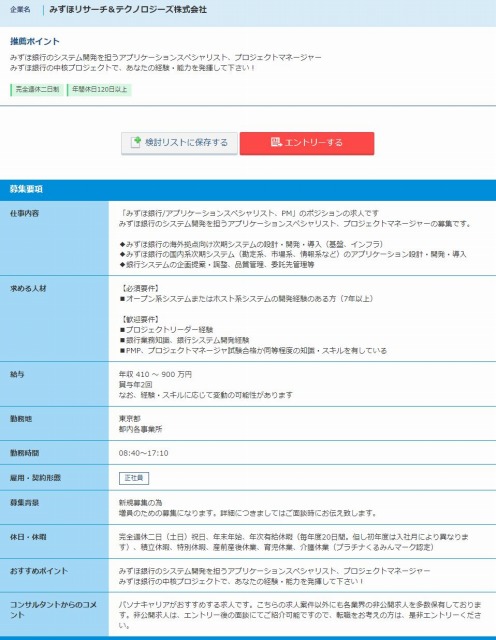Click the salary text 年収 410 ～ 900 万円
This screenshot has height=640, width=496.
click(x=155, y=374)
